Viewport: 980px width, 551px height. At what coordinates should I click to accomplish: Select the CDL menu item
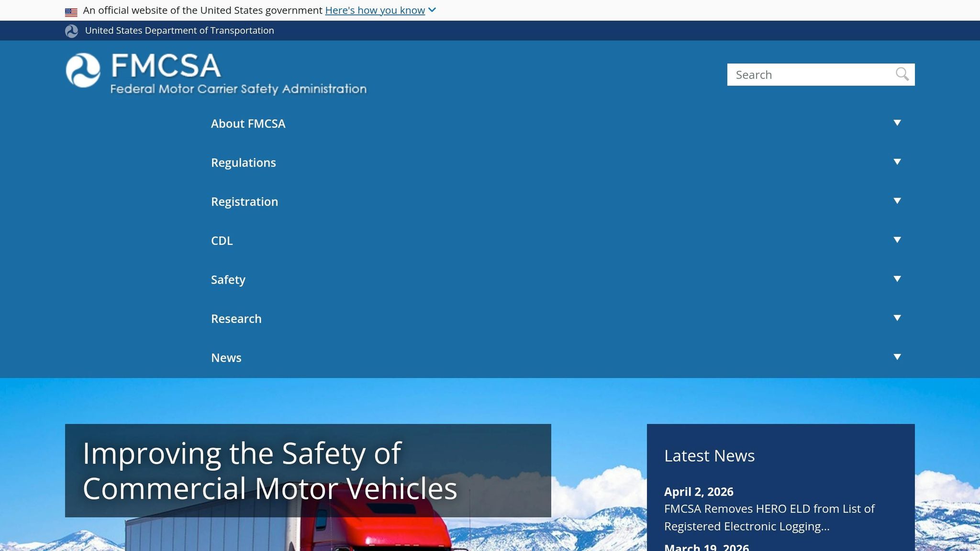(x=222, y=241)
